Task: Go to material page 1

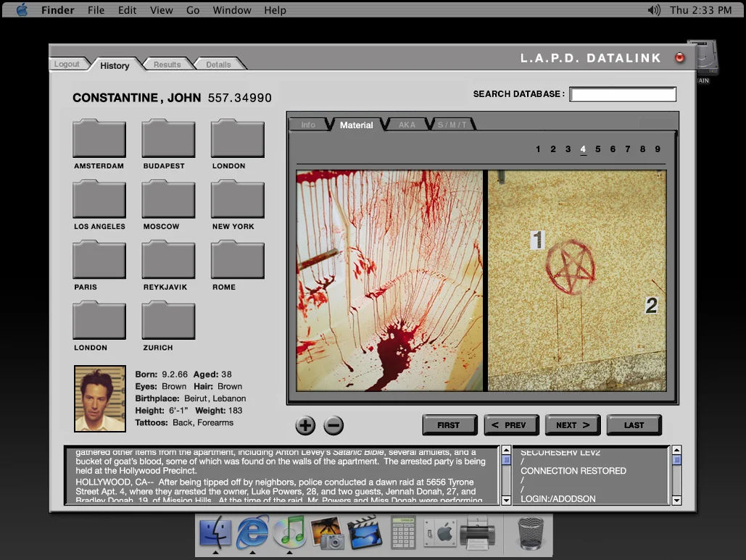Action: [538, 149]
